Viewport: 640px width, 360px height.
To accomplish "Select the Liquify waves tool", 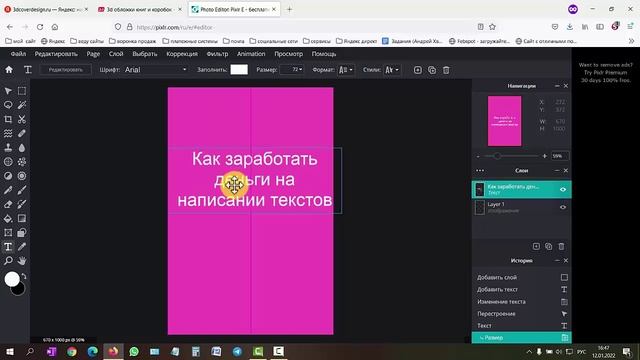I will point(8,133).
